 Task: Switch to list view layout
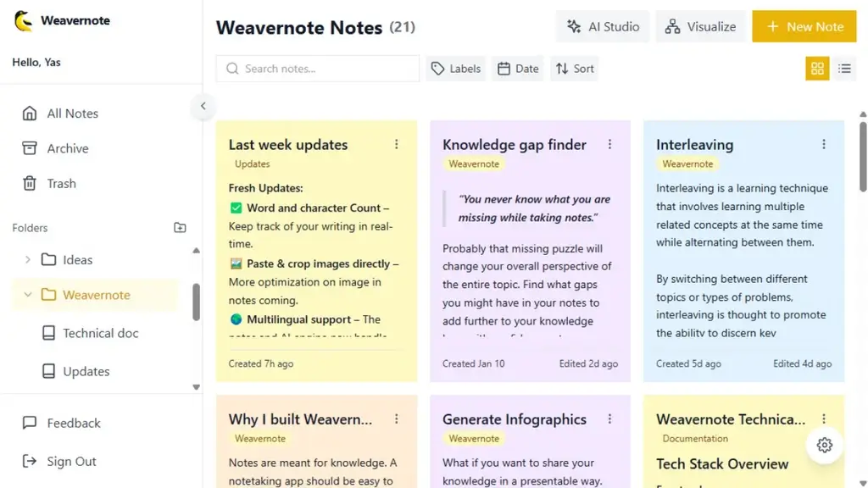tap(845, 69)
